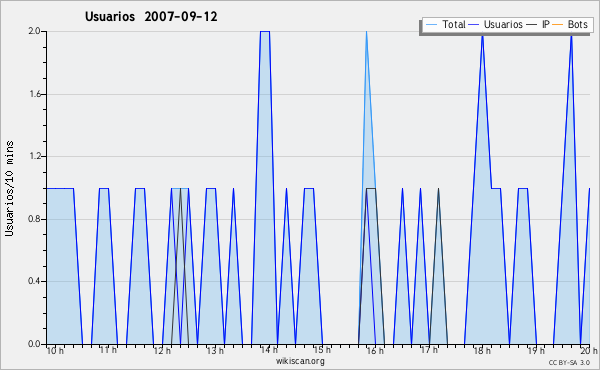The image size is (600, 370).
Task: Click the '14 h' x-axis label
Action: 269,350
